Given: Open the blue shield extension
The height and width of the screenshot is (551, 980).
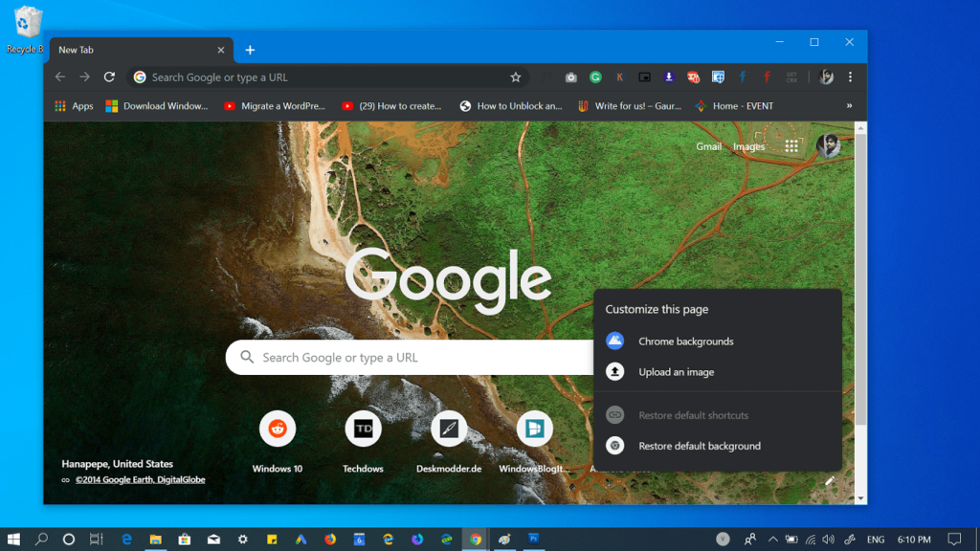Looking at the screenshot, I should (718, 77).
